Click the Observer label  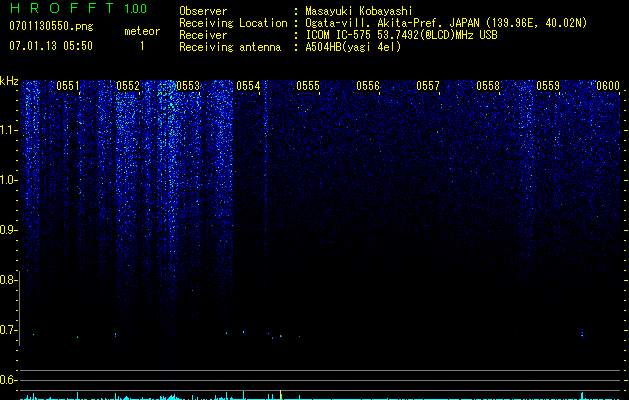click(x=203, y=11)
